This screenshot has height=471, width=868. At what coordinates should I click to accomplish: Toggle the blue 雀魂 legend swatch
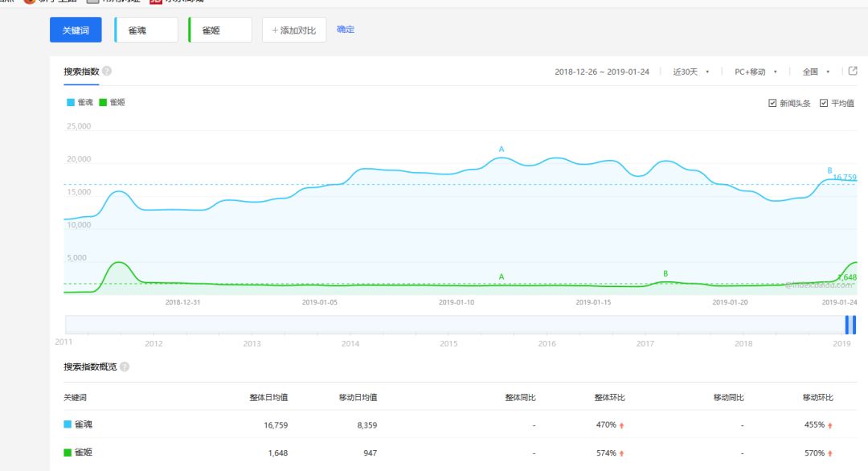click(x=70, y=102)
